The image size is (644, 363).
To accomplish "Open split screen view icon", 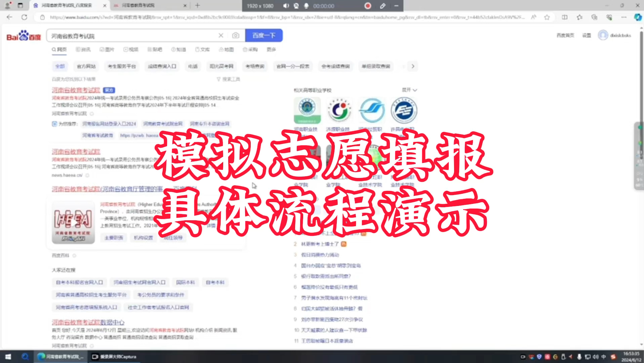I will [x=565, y=17].
